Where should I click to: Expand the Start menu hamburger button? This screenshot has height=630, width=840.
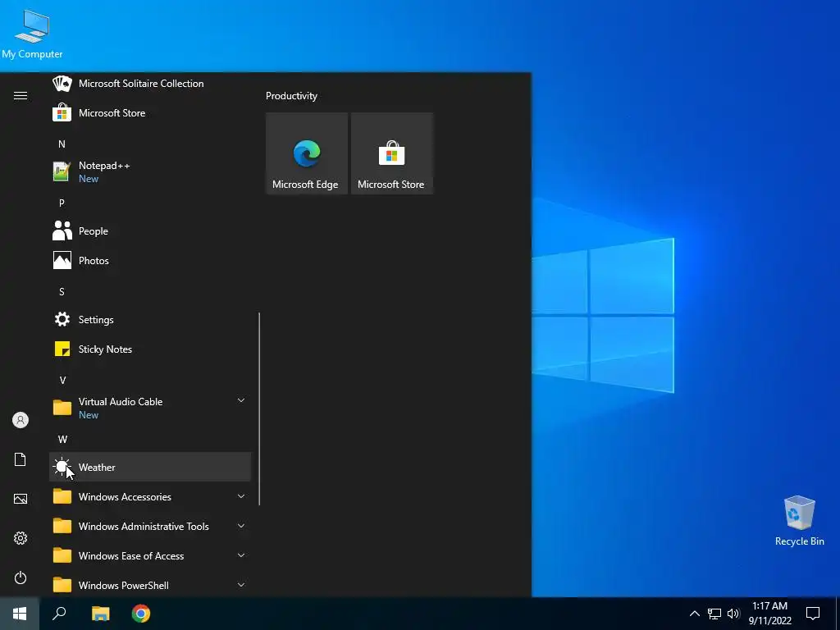[21, 95]
